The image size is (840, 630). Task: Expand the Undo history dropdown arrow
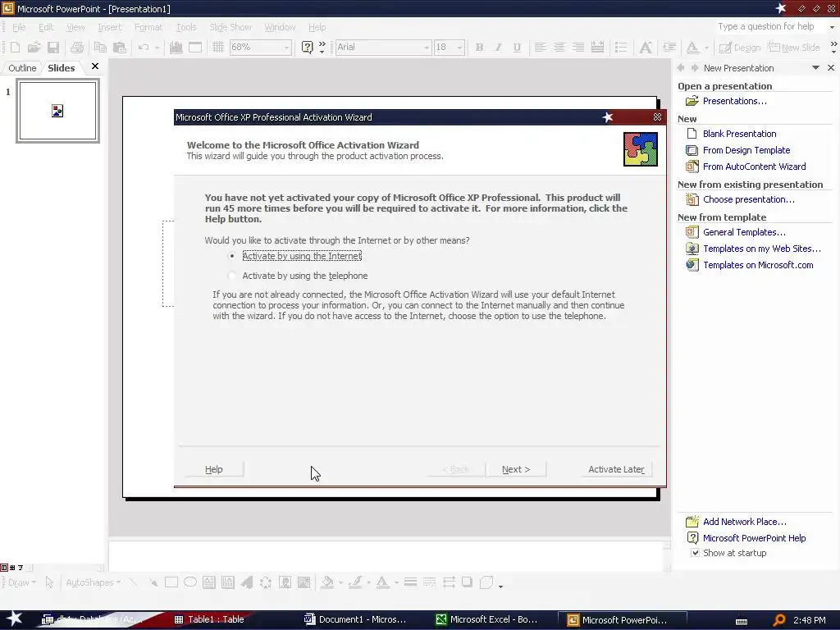[x=157, y=48]
